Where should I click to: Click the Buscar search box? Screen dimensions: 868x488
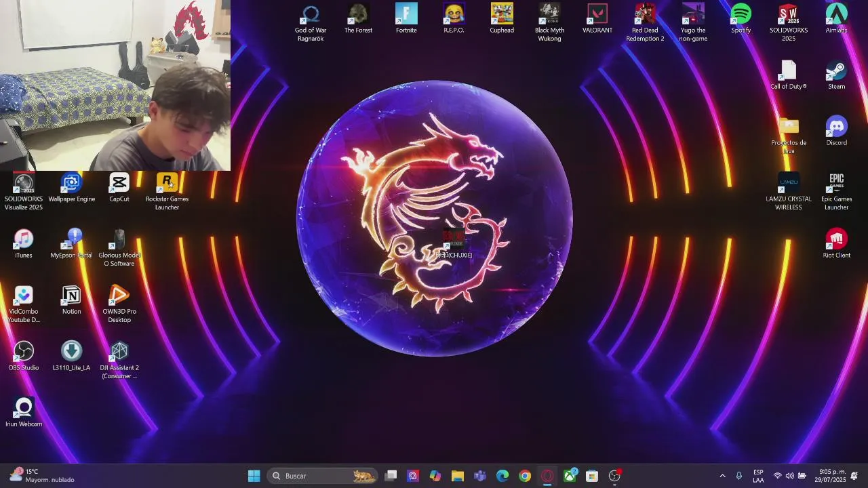click(x=322, y=476)
